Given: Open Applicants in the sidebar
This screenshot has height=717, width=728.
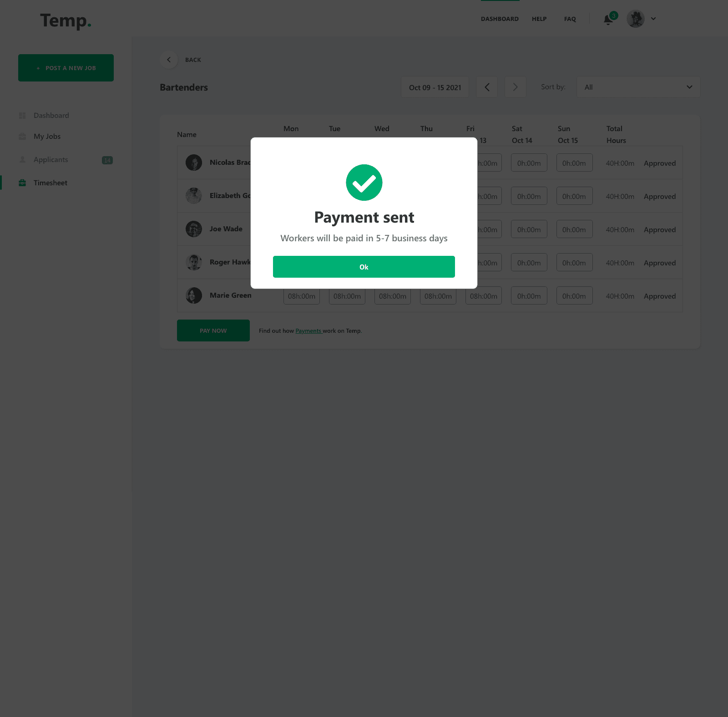Looking at the screenshot, I should [x=51, y=159].
